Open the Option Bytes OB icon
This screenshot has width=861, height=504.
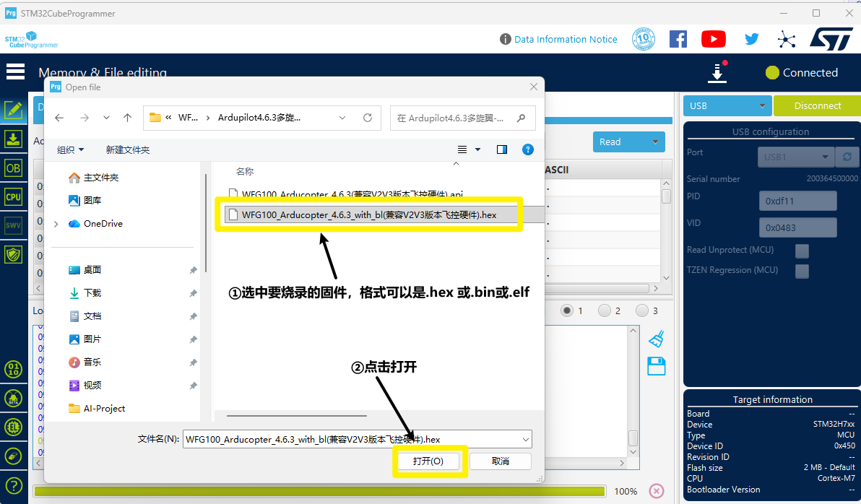[x=13, y=168]
